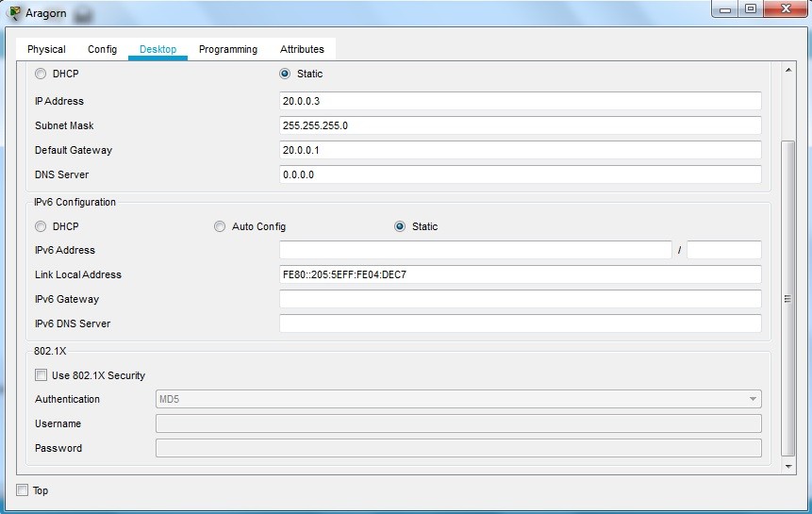Click the IP Address field 20.0.0.3
The height and width of the screenshot is (514, 812).
(521, 101)
